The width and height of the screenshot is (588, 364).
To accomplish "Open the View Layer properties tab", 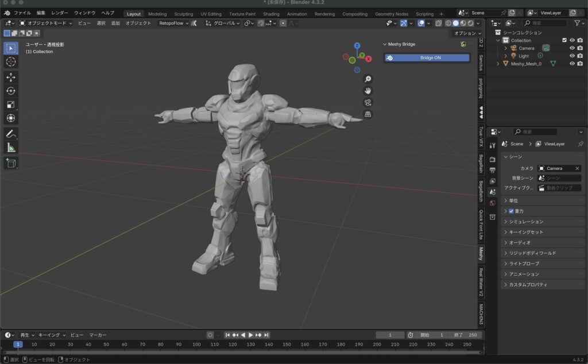I will tap(492, 181).
